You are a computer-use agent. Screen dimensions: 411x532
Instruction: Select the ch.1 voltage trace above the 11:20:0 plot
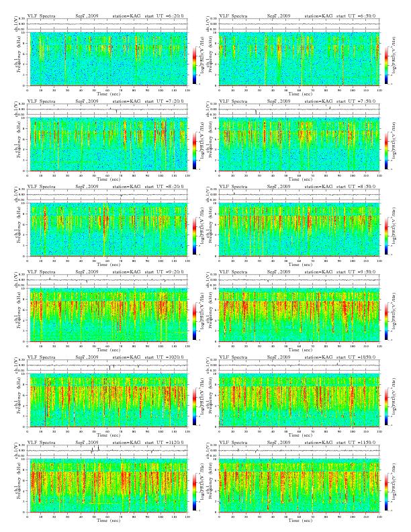107,451
